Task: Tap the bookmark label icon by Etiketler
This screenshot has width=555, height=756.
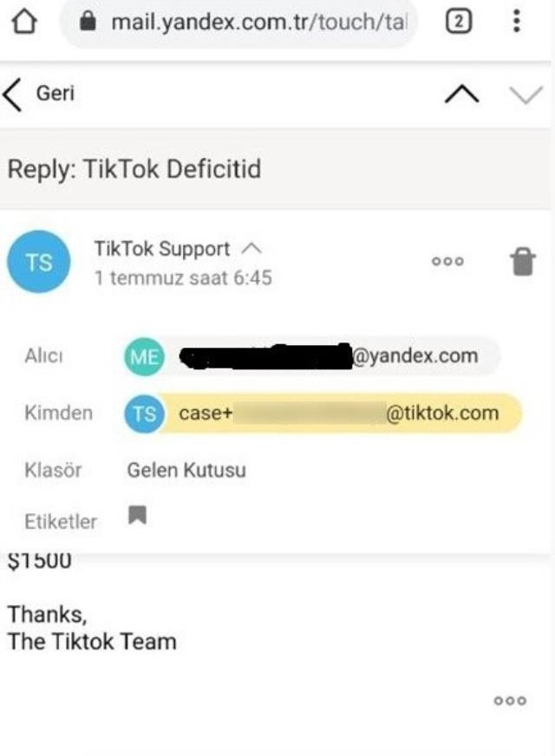Action: pos(137,515)
